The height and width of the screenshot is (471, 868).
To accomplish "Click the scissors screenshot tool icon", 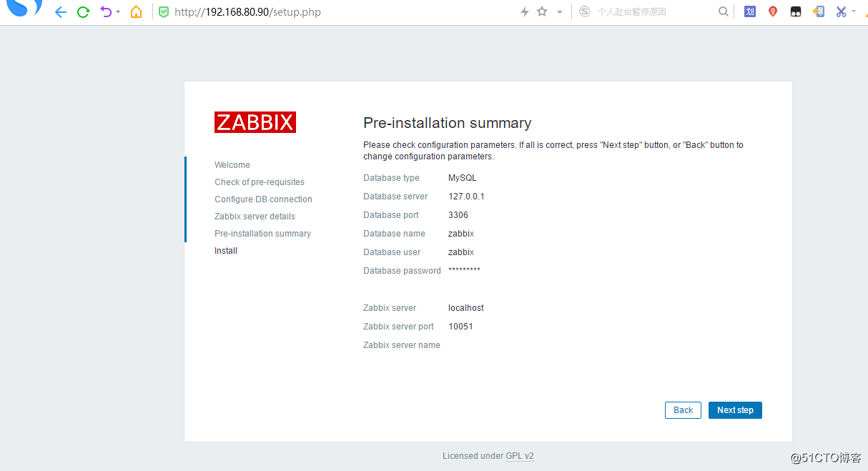I will point(841,11).
